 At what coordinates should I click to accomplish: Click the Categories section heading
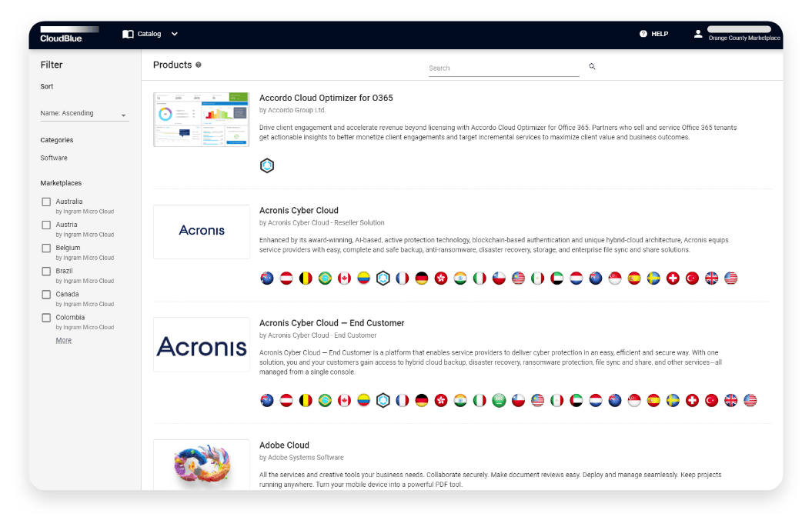(x=57, y=140)
